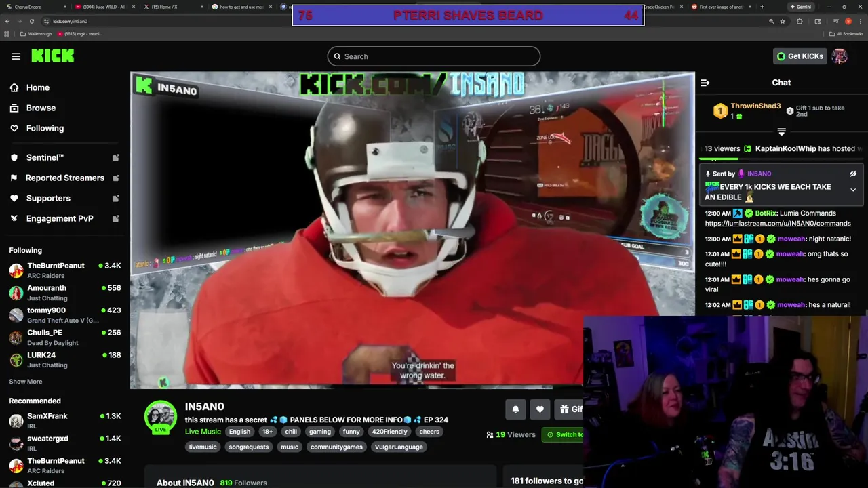The height and width of the screenshot is (488, 868).
Task: Select the English tag
Action: pyautogui.click(x=239, y=432)
